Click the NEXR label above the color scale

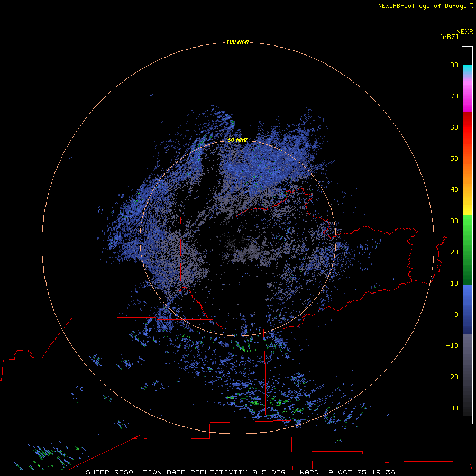point(464,32)
